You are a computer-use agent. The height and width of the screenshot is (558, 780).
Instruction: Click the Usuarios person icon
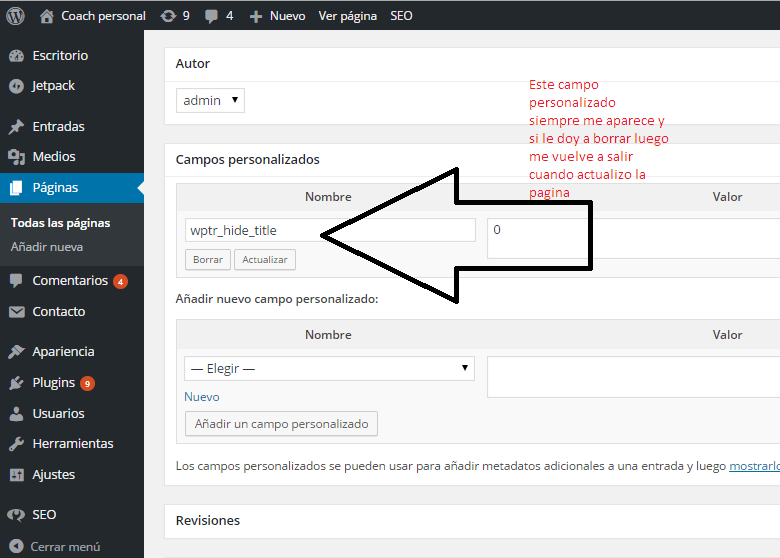pyautogui.click(x=16, y=414)
